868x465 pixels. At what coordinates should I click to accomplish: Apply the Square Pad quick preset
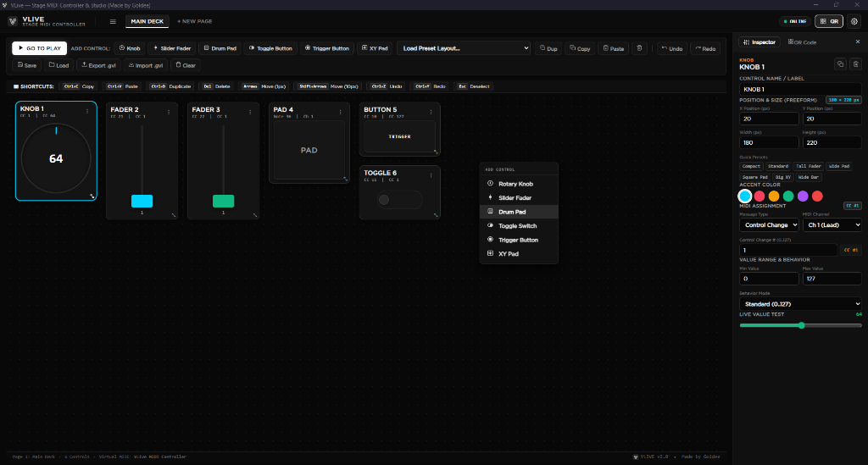[754, 177]
